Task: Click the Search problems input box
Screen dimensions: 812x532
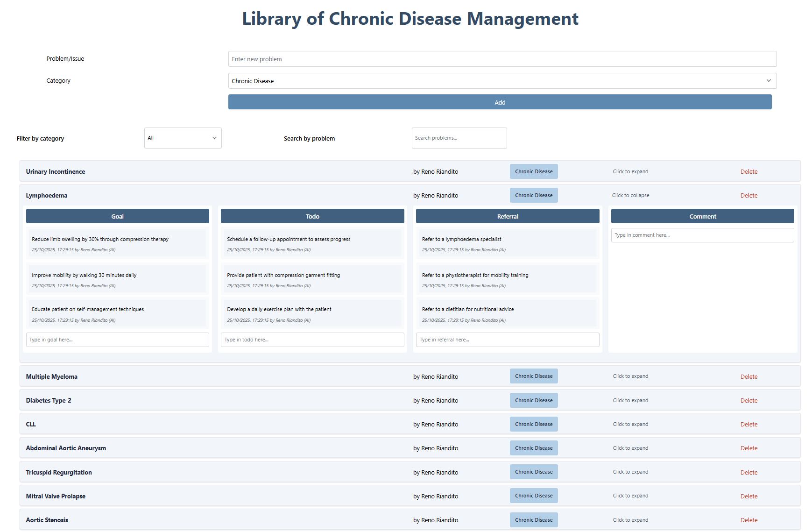Action: (459, 138)
